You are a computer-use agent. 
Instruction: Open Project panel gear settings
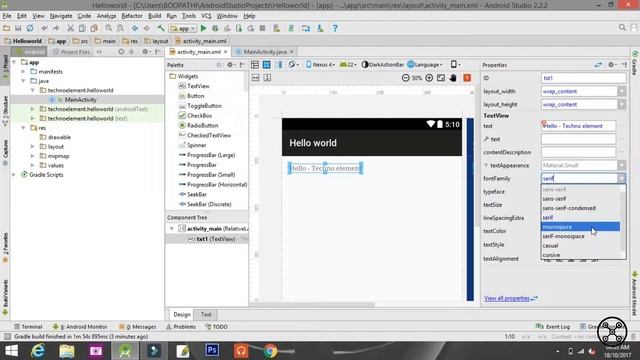coord(146,52)
